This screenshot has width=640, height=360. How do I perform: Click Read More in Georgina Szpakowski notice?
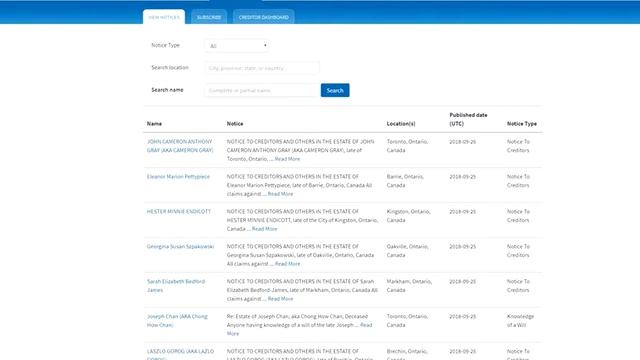click(x=287, y=264)
